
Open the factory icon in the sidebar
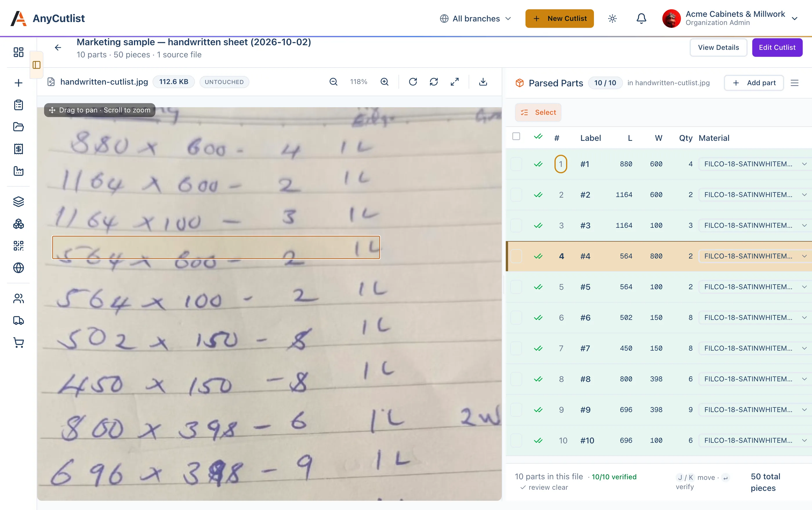click(18, 171)
